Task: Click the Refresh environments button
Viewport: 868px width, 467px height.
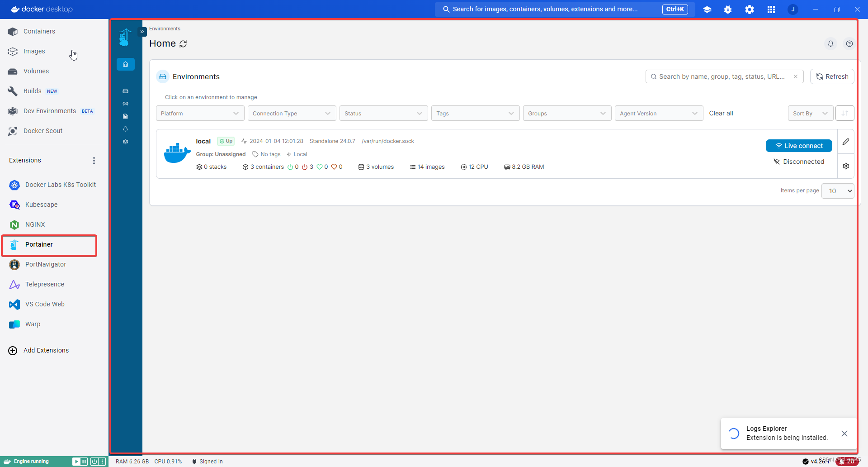Action: point(832,76)
